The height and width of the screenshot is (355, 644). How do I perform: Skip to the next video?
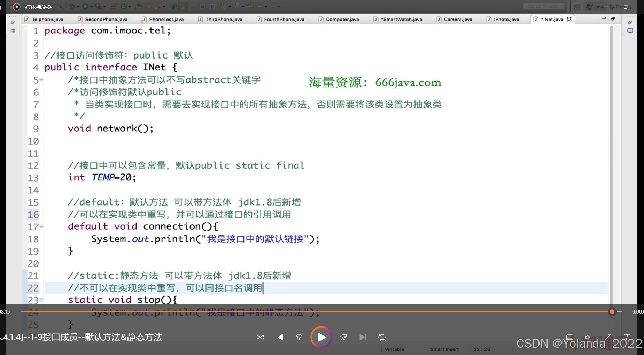click(363, 337)
